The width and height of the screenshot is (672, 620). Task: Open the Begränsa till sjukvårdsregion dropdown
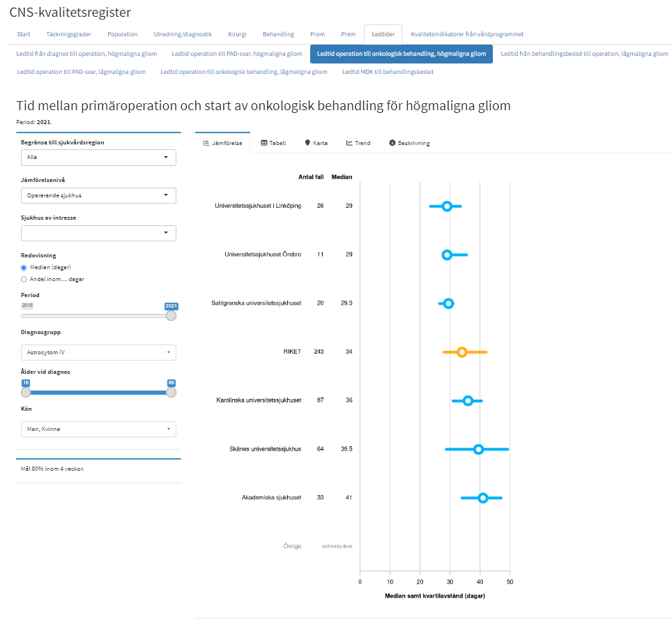[x=98, y=158]
